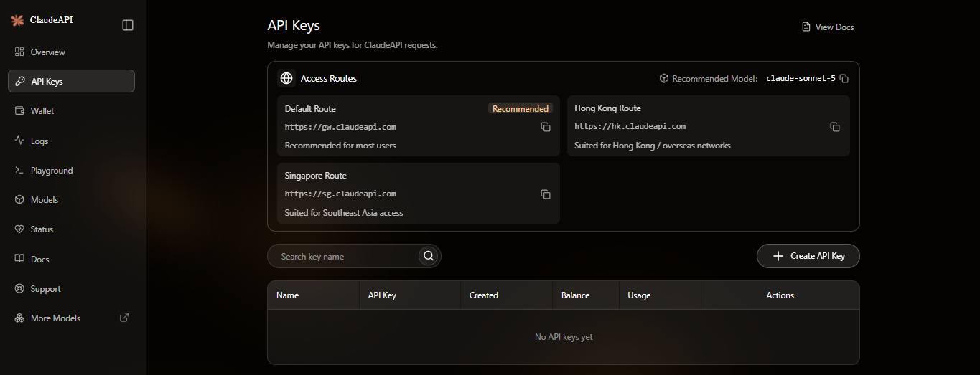Screen dimensions: 980x375
Task: Click the Status heartbeat icon
Action: [x=19, y=229]
